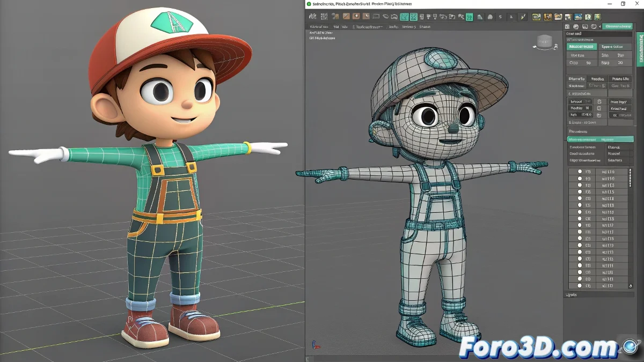
Task: Click the 'Goar oad' field in right panel
Action: point(599,33)
